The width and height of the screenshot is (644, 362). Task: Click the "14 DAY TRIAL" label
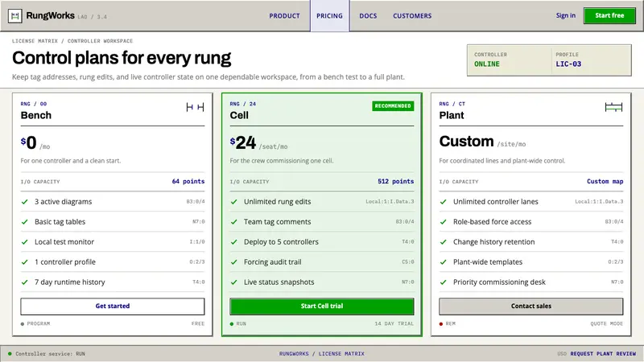tap(394, 324)
